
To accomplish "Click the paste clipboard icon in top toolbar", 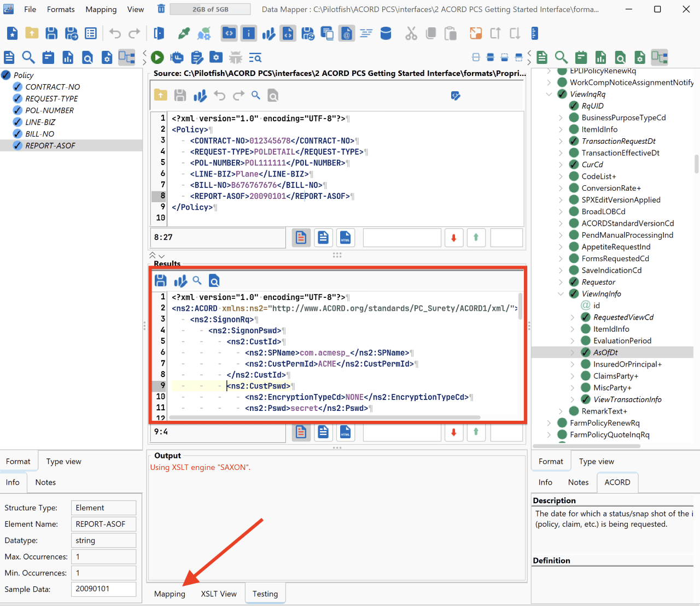I will coord(450,34).
